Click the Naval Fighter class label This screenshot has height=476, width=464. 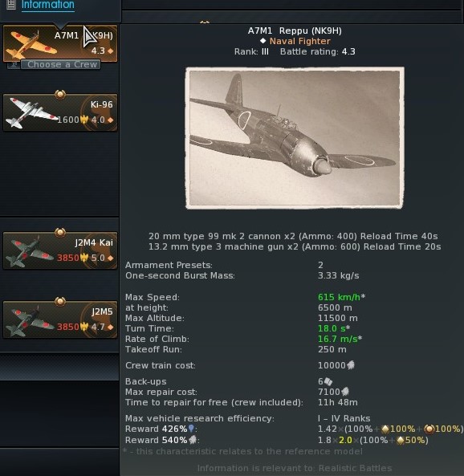[x=299, y=41]
